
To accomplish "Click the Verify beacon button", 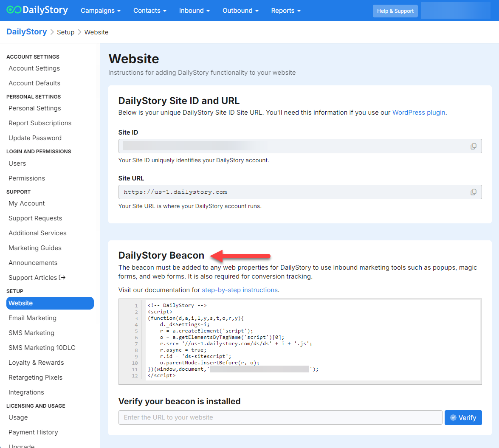I will (x=463, y=417).
